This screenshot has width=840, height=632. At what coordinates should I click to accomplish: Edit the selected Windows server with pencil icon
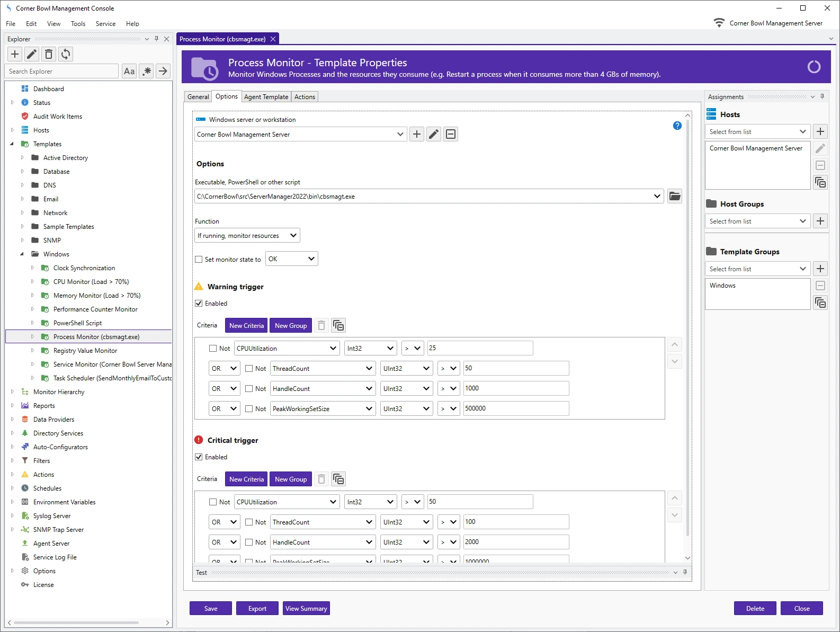point(434,134)
